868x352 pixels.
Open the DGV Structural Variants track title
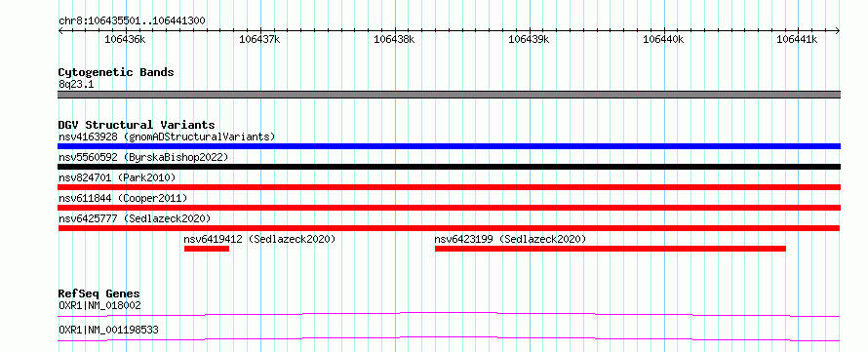(137, 125)
